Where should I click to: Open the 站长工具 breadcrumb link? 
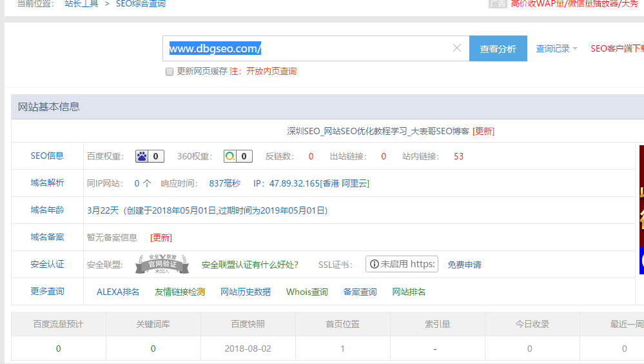click(81, 4)
